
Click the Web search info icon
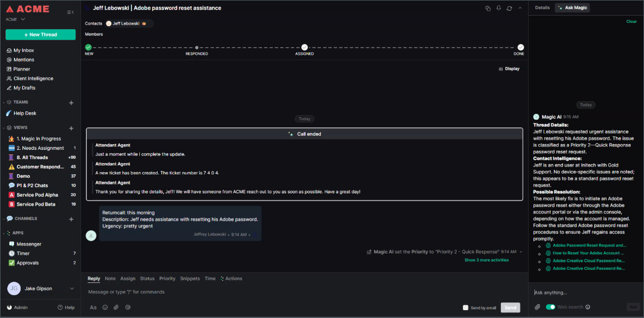pyautogui.click(x=588, y=307)
